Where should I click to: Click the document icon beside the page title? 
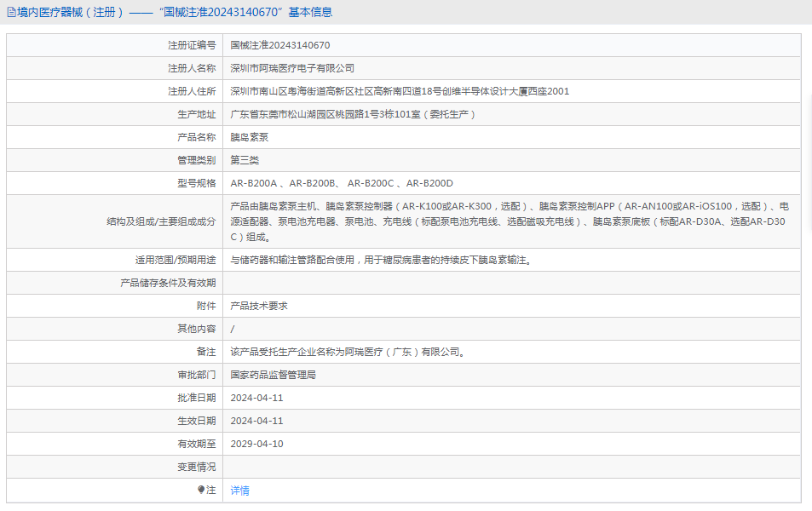11,13
